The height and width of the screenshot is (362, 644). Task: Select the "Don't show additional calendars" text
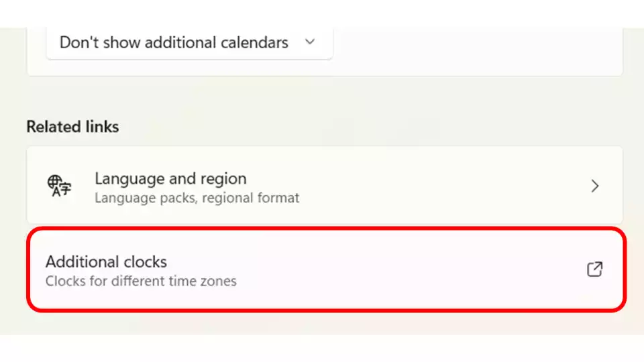[174, 42]
